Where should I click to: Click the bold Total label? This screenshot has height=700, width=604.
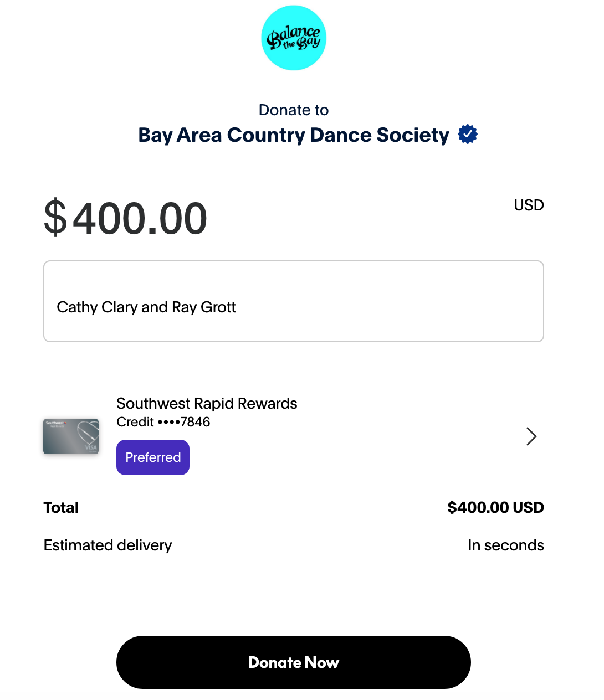(x=61, y=508)
